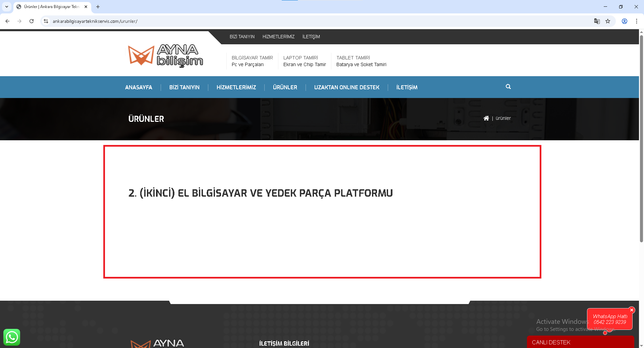Open ÜRÜNLER in main navigation
This screenshot has width=644, height=348.
click(x=285, y=87)
